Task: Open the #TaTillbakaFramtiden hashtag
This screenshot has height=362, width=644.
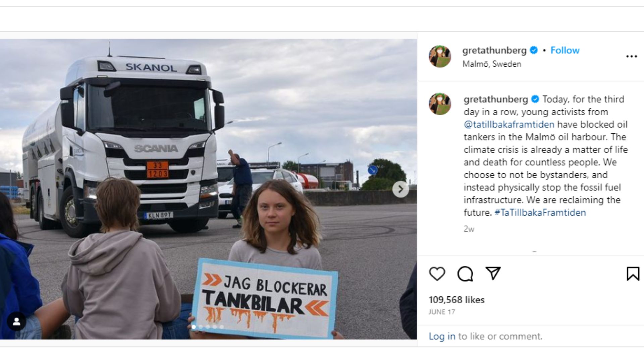Action: pyautogui.click(x=540, y=213)
